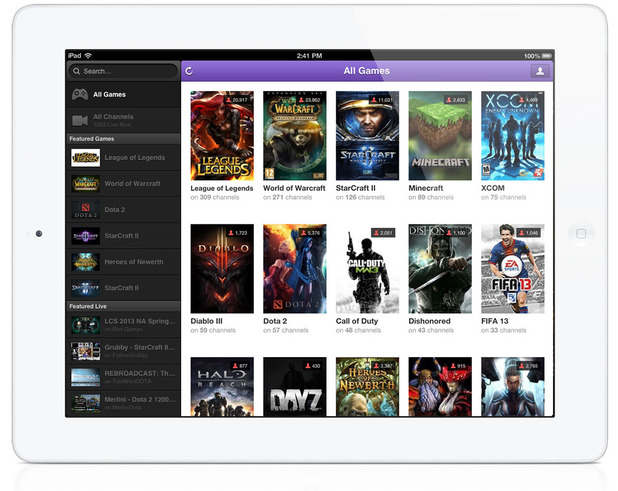Tap the refresh icon in purple header
Screen dimensions: 618x491
189,71
